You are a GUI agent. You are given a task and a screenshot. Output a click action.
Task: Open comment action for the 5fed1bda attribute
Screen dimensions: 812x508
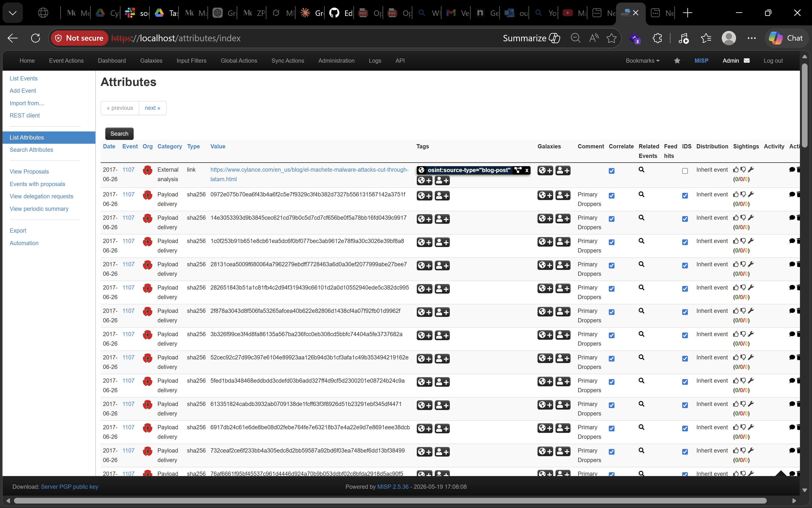point(792,381)
